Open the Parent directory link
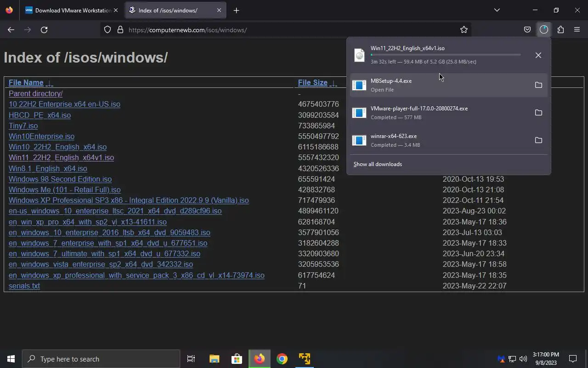Image resolution: width=588 pixels, height=368 pixels. [35, 93]
